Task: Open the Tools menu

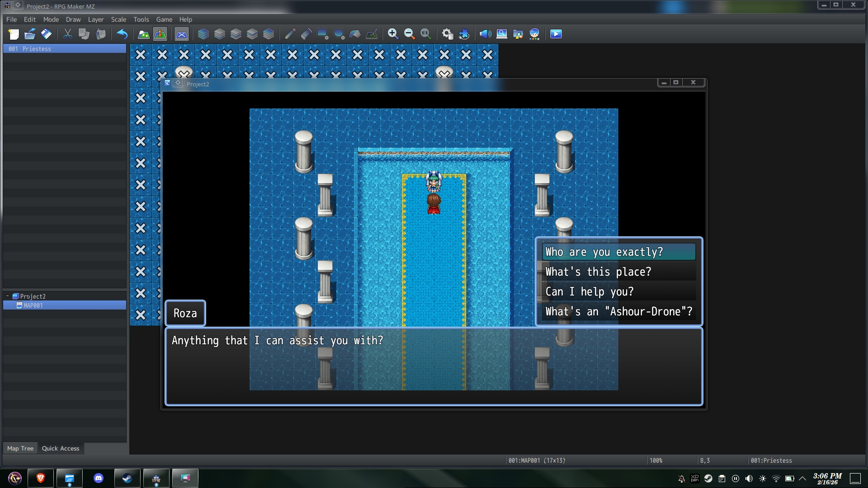Action: click(x=141, y=19)
